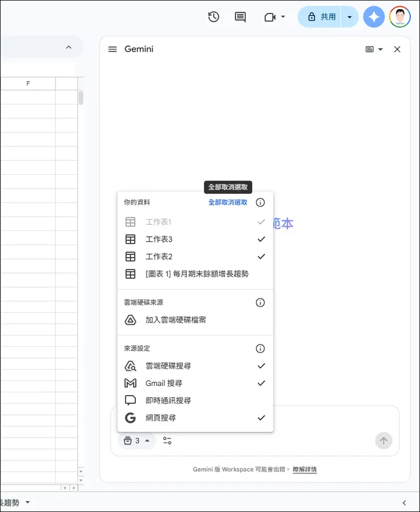Image resolution: width=420 pixels, height=512 pixels.
Task: Click the spreadsheet scroll up arrow
Action: [81, 472]
